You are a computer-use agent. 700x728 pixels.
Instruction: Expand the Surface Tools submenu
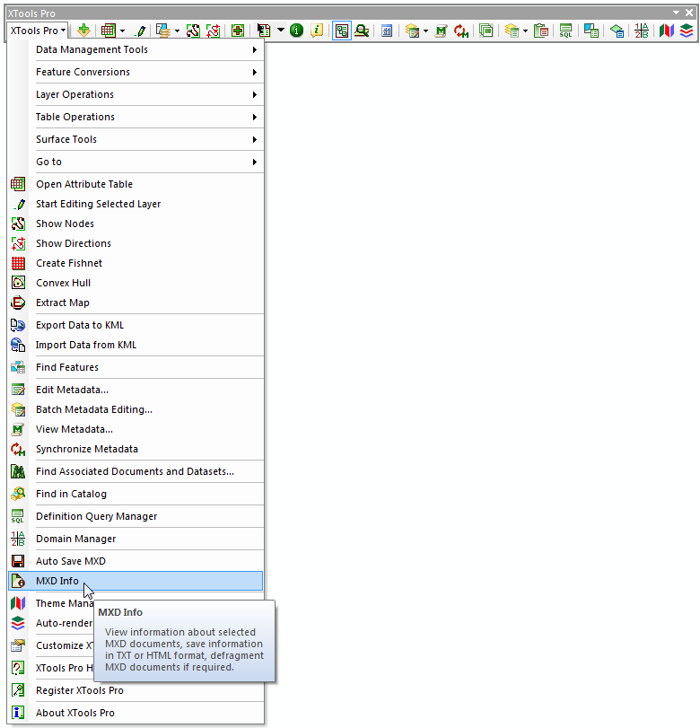146,139
